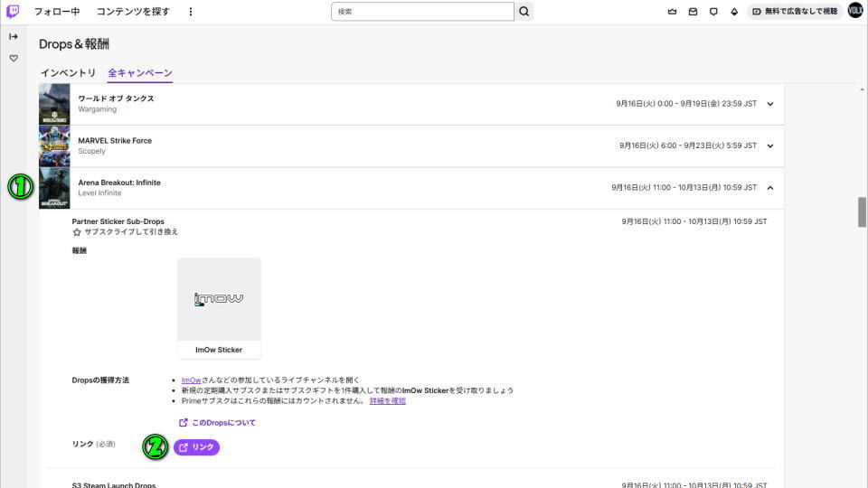Open フォロー中 in top navigation

[x=57, y=12]
